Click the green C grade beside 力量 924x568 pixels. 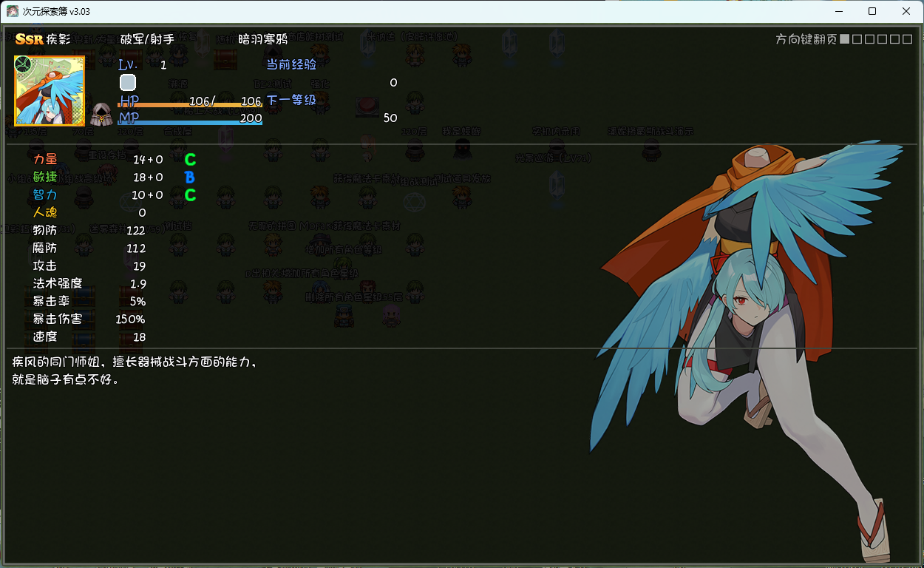pyautogui.click(x=190, y=159)
